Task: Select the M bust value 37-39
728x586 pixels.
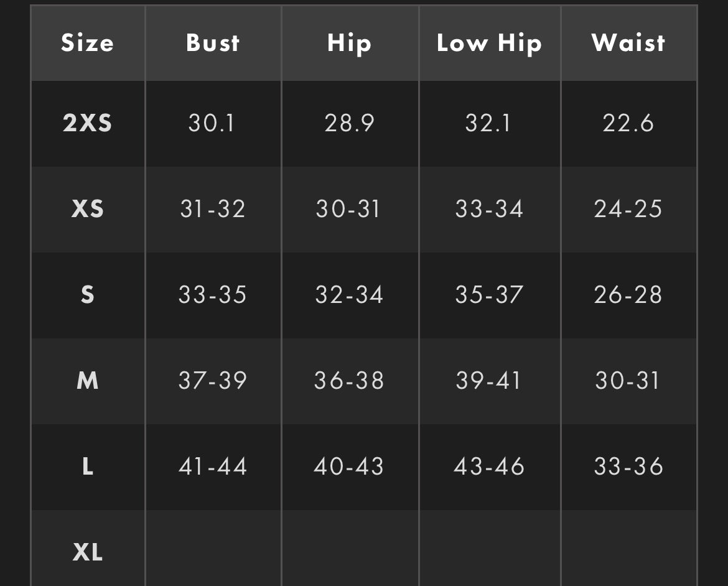Action: click(213, 380)
